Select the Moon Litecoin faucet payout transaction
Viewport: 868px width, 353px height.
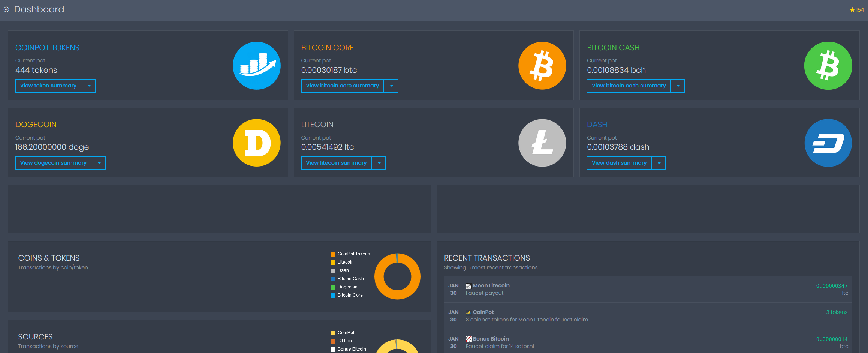(648, 289)
